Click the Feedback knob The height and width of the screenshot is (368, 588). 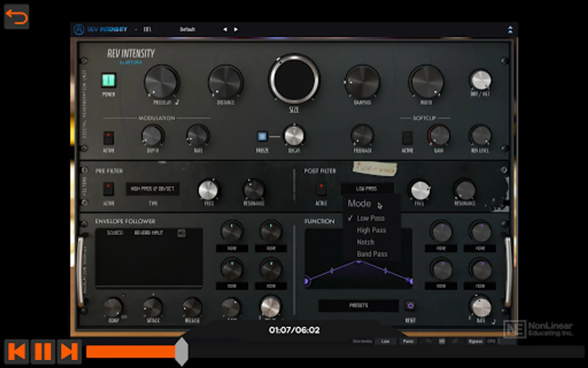coord(362,135)
